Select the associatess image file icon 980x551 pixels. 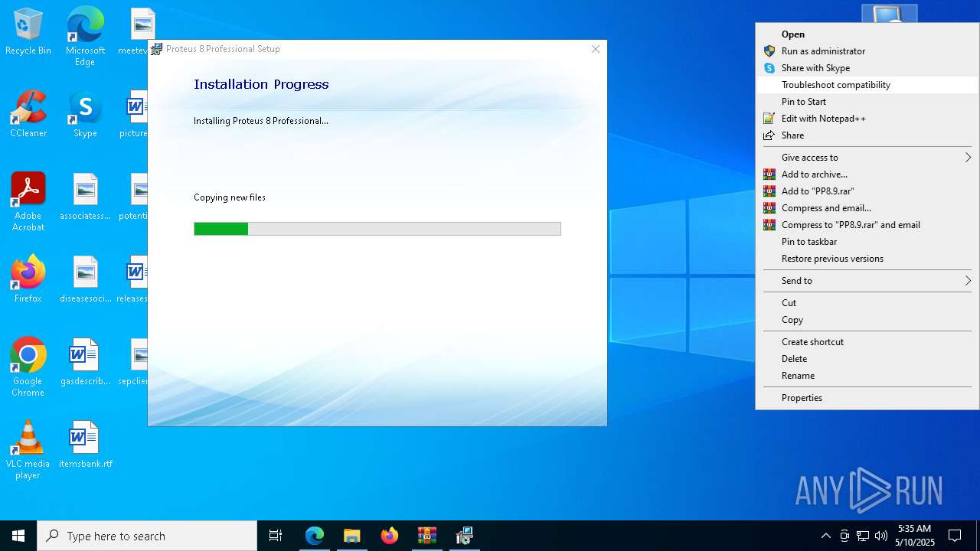click(x=85, y=197)
